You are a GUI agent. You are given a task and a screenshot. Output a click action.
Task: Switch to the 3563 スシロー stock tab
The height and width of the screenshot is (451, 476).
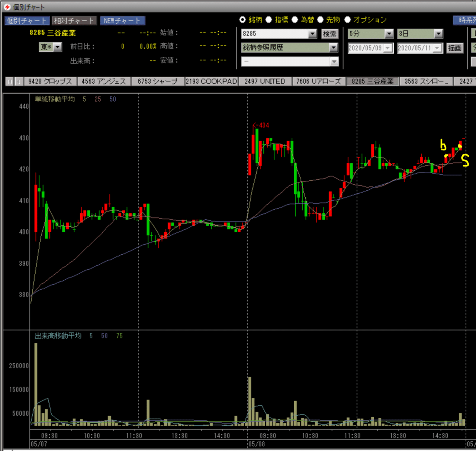tap(427, 81)
